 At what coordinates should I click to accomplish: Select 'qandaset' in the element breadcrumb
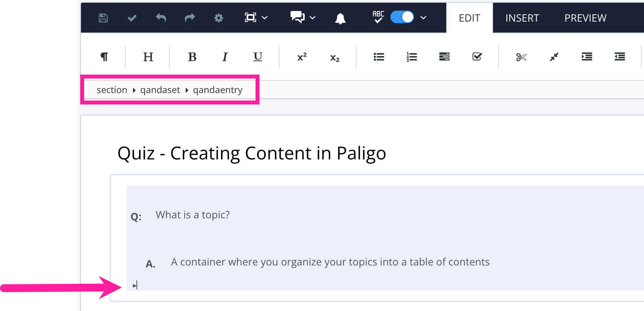click(160, 90)
